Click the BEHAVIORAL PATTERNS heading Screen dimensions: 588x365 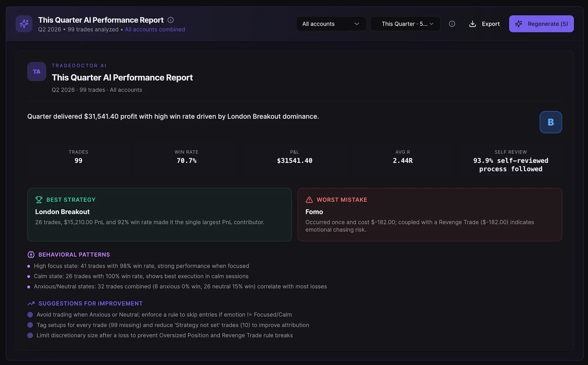pyautogui.click(x=74, y=255)
